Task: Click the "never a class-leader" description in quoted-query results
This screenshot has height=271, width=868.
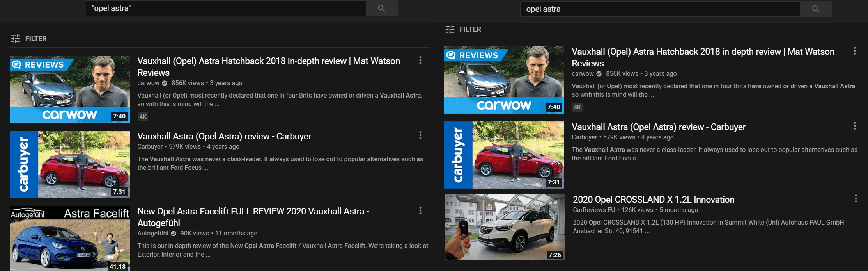Action: pos(280,164)
